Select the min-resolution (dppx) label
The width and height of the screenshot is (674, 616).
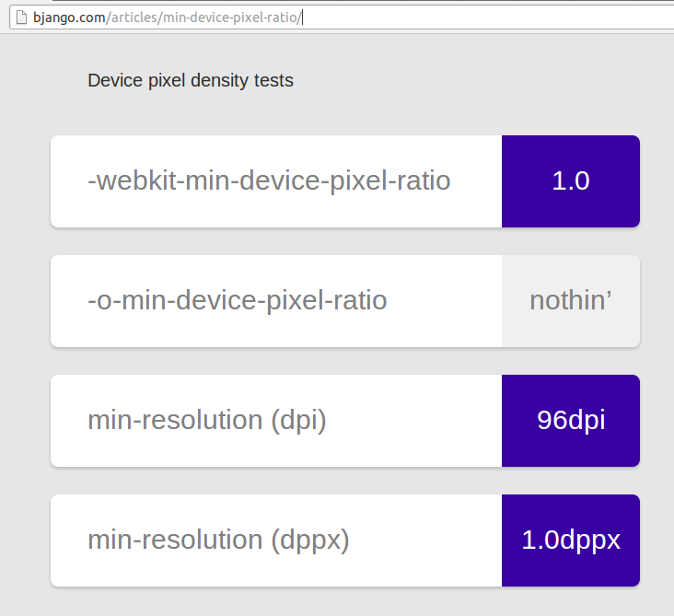pyautogui.click(x=218, y=540)
